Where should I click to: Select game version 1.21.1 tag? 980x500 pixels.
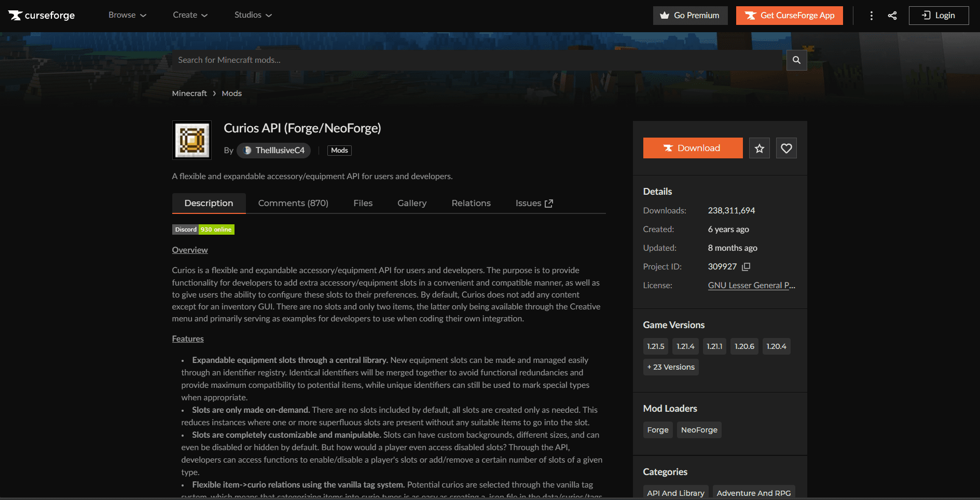tap(714, 346)
